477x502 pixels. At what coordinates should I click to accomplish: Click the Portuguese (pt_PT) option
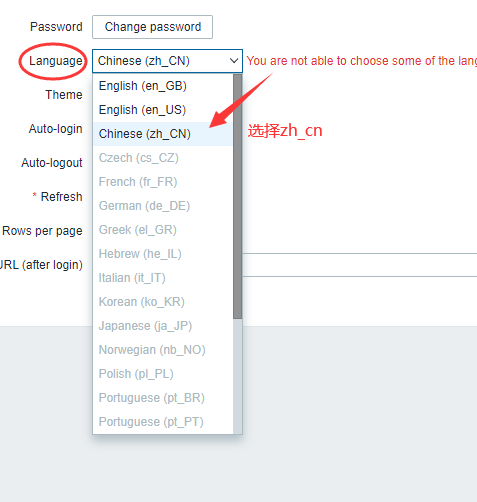163,422
